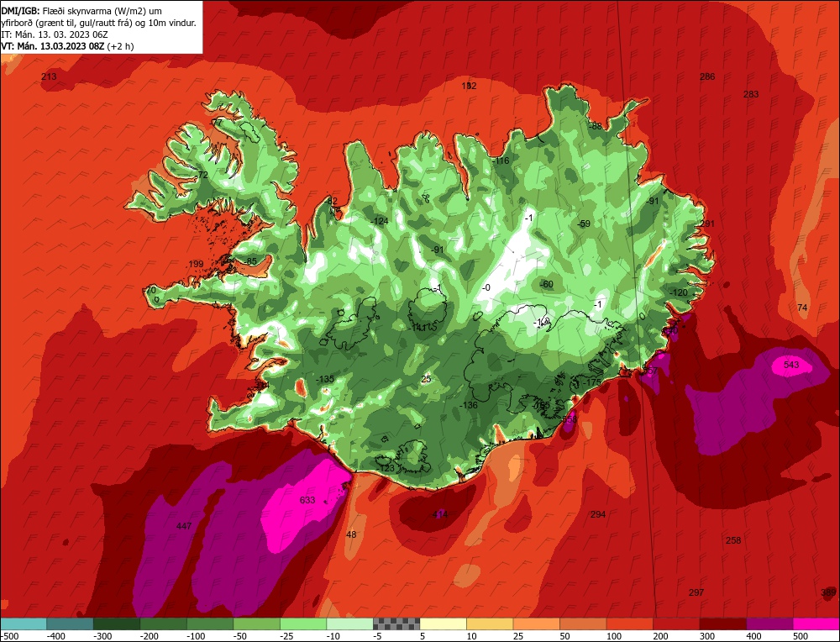
Task: Select the -123 value near the south coast glacier
Action: 386,468
